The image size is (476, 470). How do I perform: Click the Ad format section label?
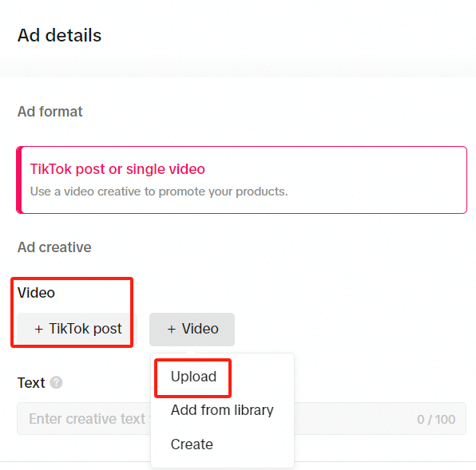(x=50, y=112)
